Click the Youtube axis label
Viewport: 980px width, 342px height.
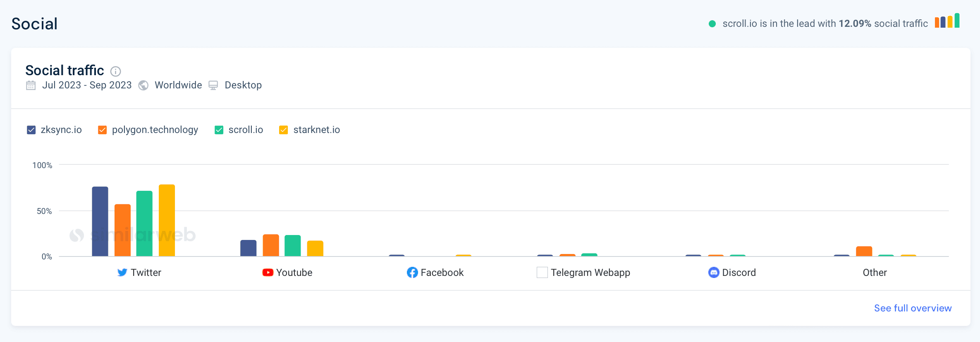294,273
